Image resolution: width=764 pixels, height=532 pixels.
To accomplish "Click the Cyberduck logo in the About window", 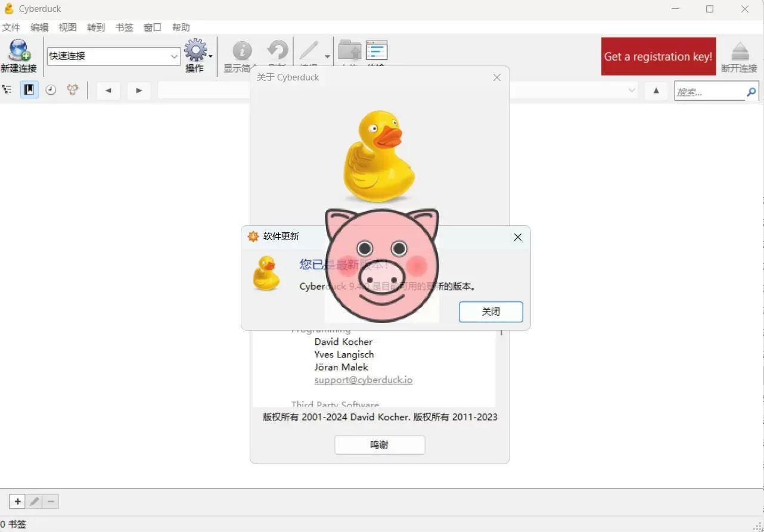I will 379,156.
